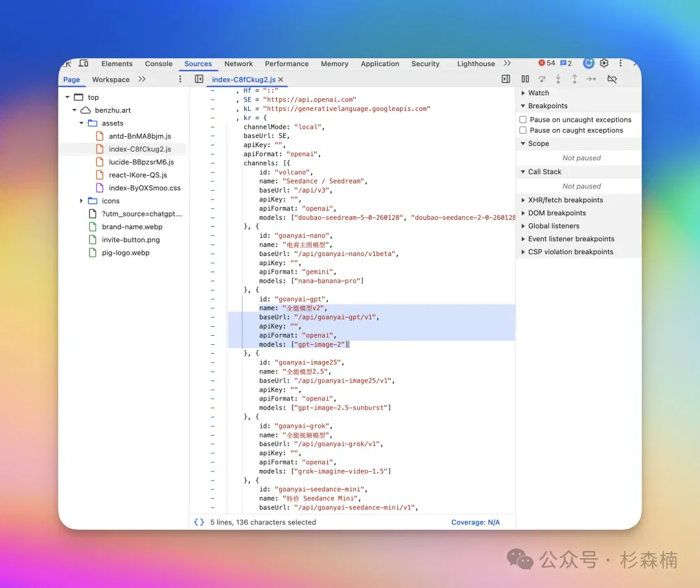Collapse the benzhu.art domain node
The image size is (700, 588).
74,110
